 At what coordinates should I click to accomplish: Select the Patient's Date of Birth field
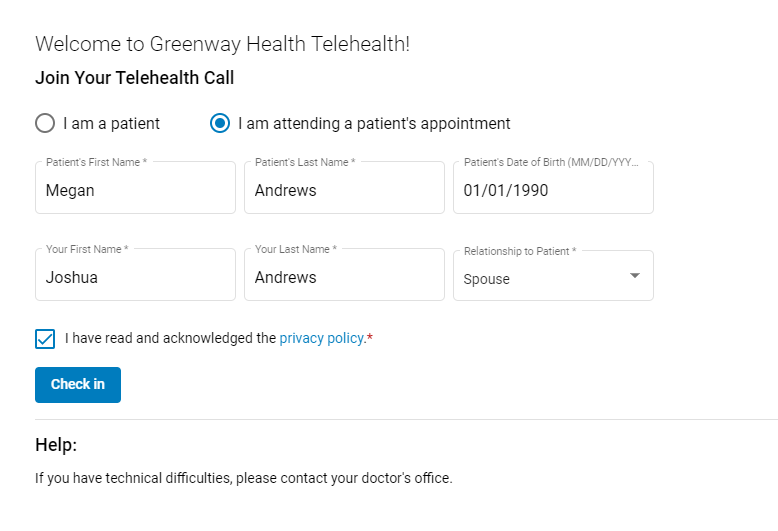pos(553,188)
